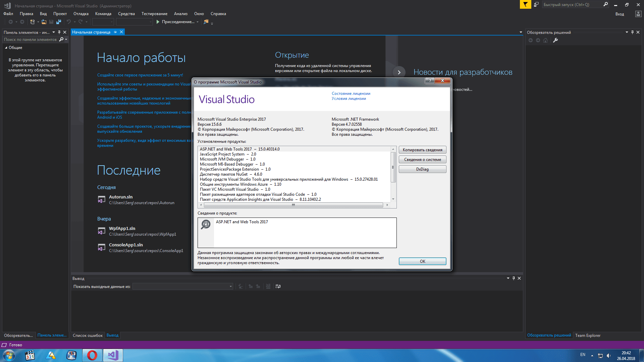Viewport: 644px width, 362px height.
Task: Click the Find in Files toolbar icon
Action: (206, 22)
